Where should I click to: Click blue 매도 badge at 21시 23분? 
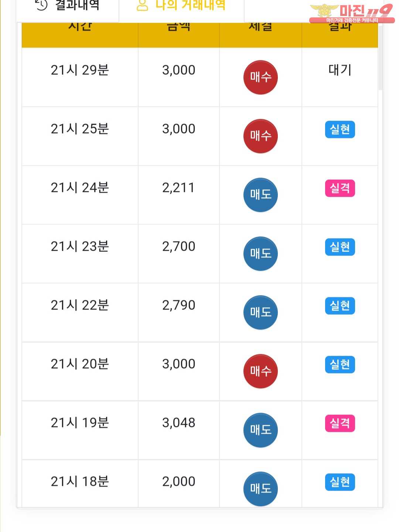coord(260,254)
